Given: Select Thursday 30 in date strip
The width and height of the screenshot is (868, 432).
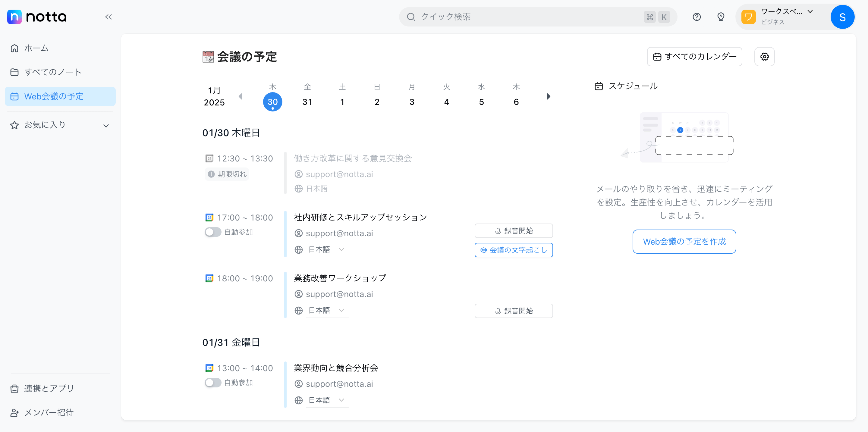Looking at the screenshot, I should [x=272, y=101].
